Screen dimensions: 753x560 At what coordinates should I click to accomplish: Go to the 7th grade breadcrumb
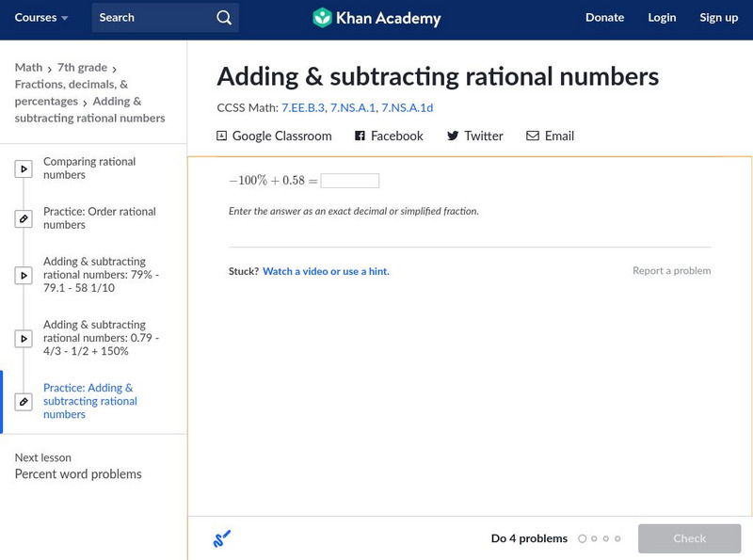(82, 68)
